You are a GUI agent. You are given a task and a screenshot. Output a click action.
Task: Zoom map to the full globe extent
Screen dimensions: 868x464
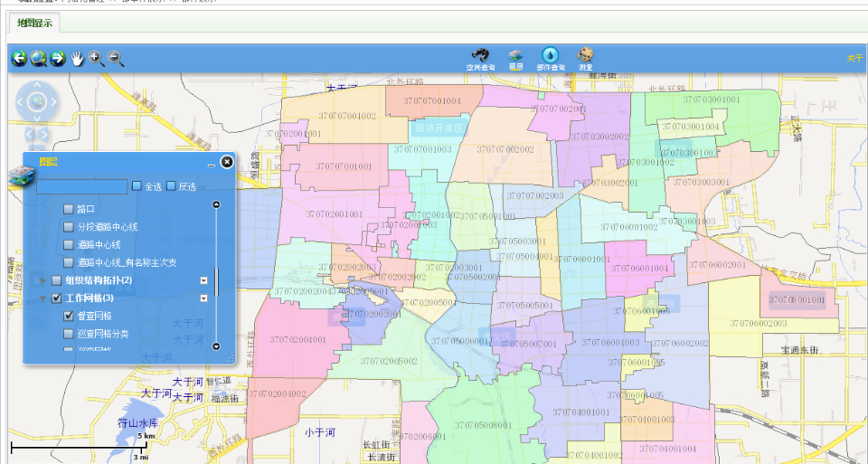coord(38,58)
